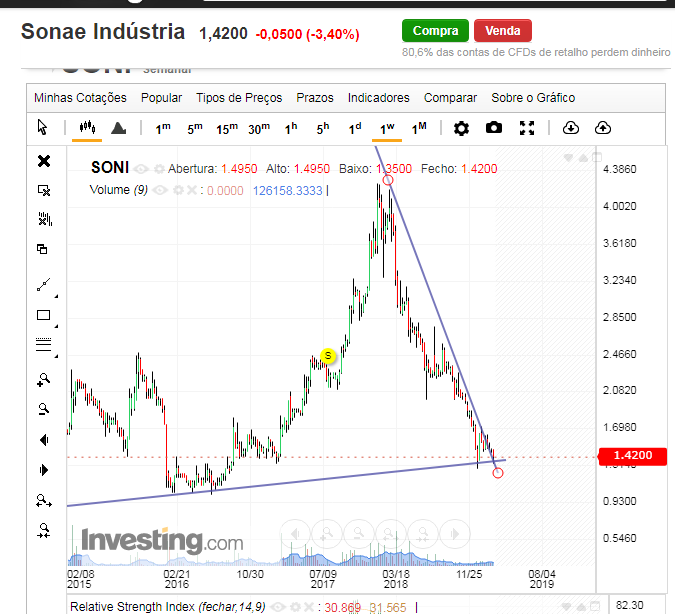Select the 15m timeframe
The image size is (675, 614).
[x=227, y=128]
